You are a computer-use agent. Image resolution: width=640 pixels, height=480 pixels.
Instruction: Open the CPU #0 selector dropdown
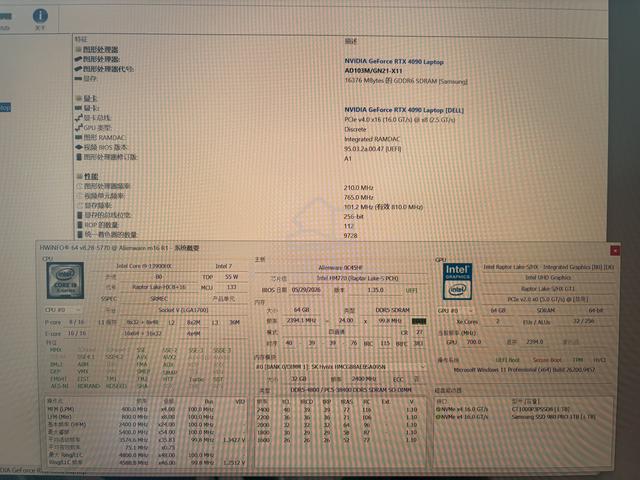(x=64, y=310)
